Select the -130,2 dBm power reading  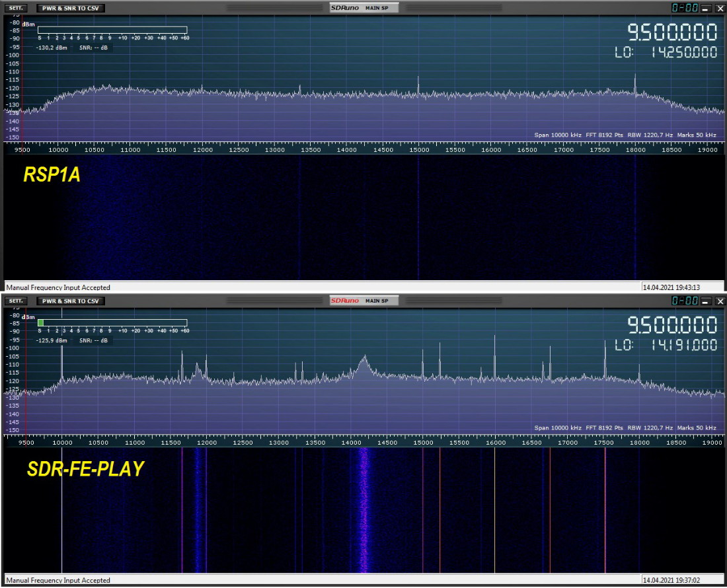click(x=52, y=48)
